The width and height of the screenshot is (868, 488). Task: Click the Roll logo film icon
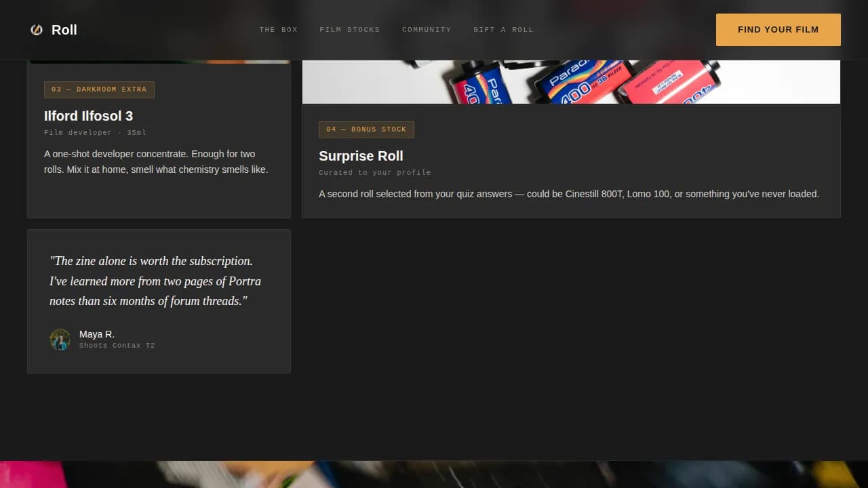point(36,30)
